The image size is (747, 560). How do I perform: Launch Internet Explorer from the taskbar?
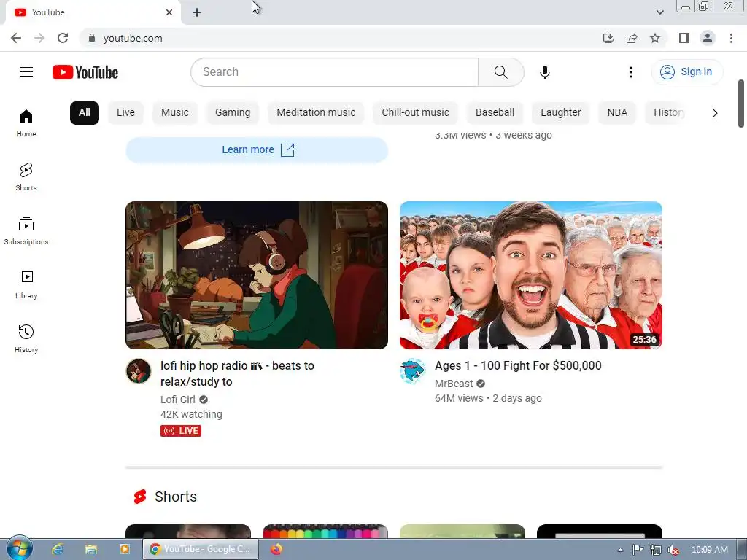pyautogui.click(x=58, y=549)
